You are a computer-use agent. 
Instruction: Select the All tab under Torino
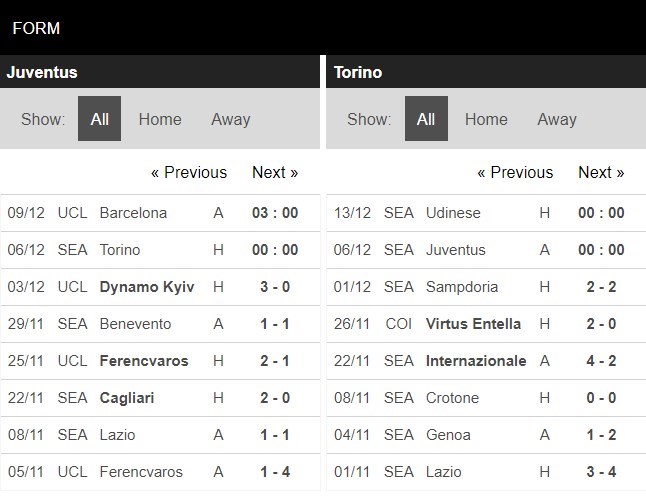click(426, 119)
